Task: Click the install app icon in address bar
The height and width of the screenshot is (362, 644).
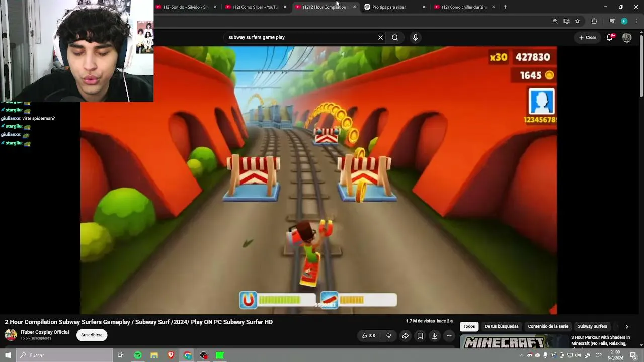Action: [x=567, y=21]
